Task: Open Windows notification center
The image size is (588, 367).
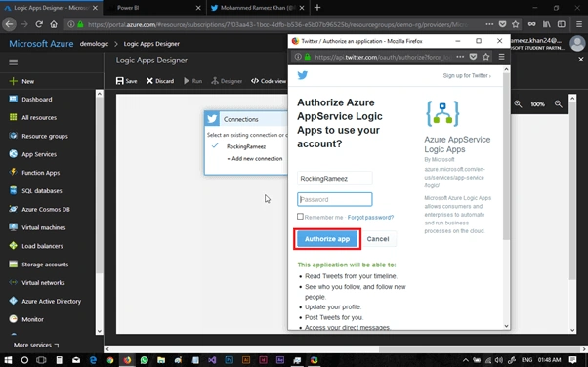Action: coord(572,360)
